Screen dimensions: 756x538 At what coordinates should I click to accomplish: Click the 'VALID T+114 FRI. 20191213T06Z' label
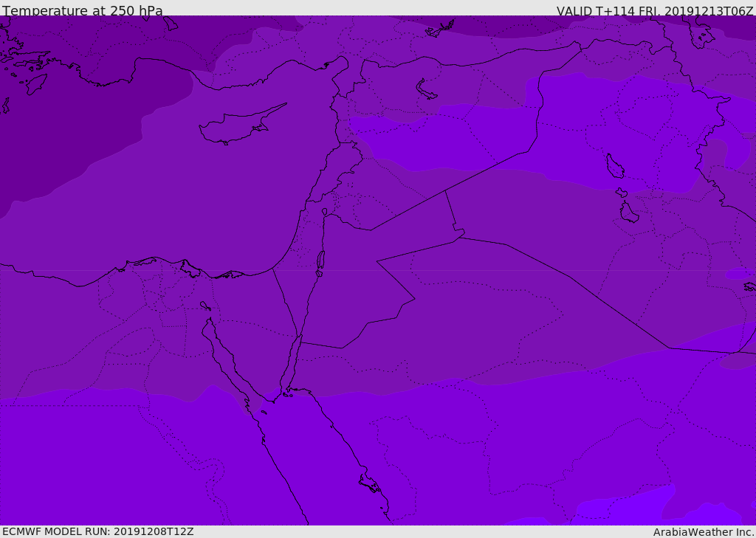[x=655, y=10]
